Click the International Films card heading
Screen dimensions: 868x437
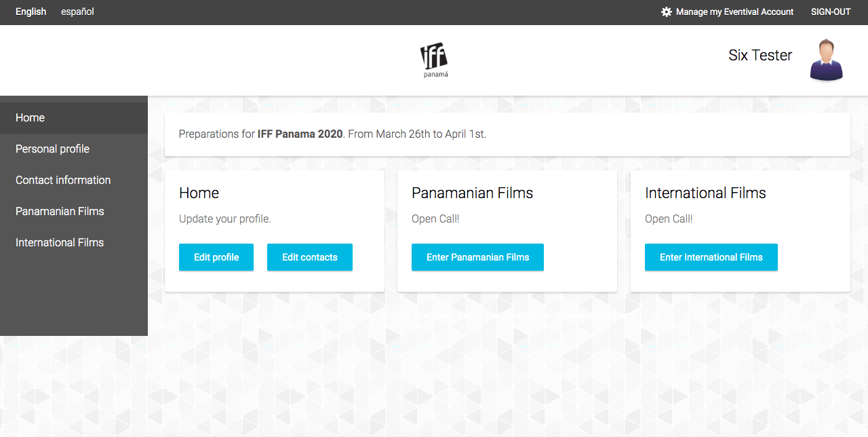coord(705,193)
